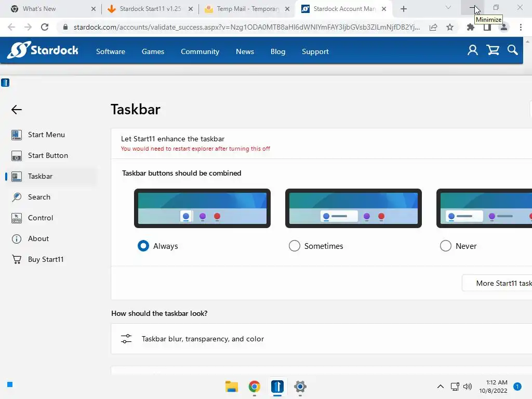Open the Software menu

click(x=111, y=51)
